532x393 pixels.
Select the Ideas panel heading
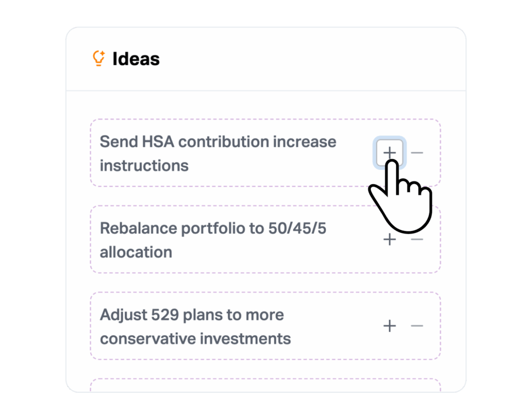click(136, 59)
